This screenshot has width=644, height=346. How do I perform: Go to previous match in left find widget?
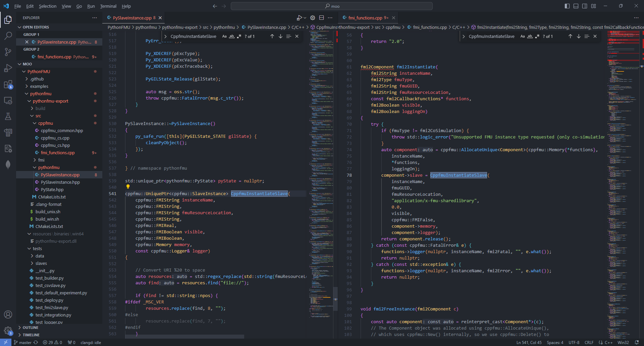coord(272,36)
